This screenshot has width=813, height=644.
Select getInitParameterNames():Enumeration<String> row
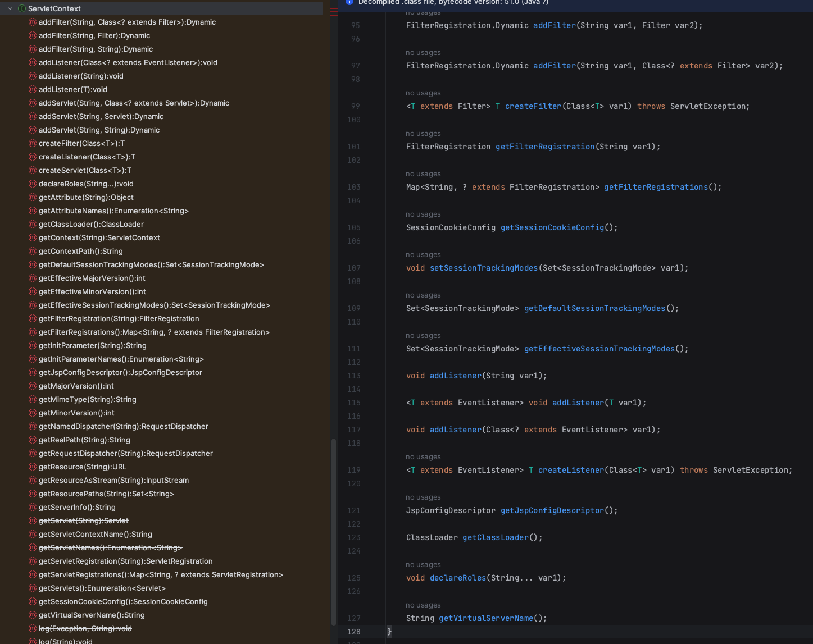[x=121, y=359]
